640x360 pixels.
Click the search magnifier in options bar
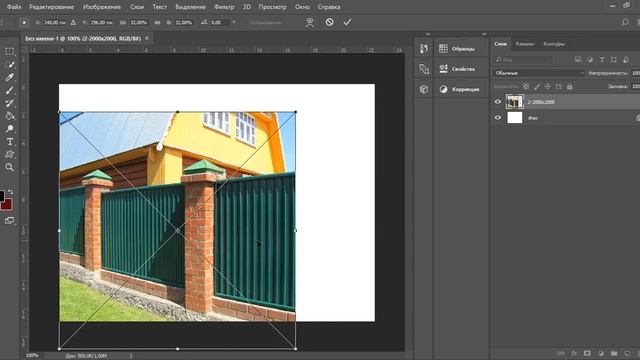click(625, 22)
